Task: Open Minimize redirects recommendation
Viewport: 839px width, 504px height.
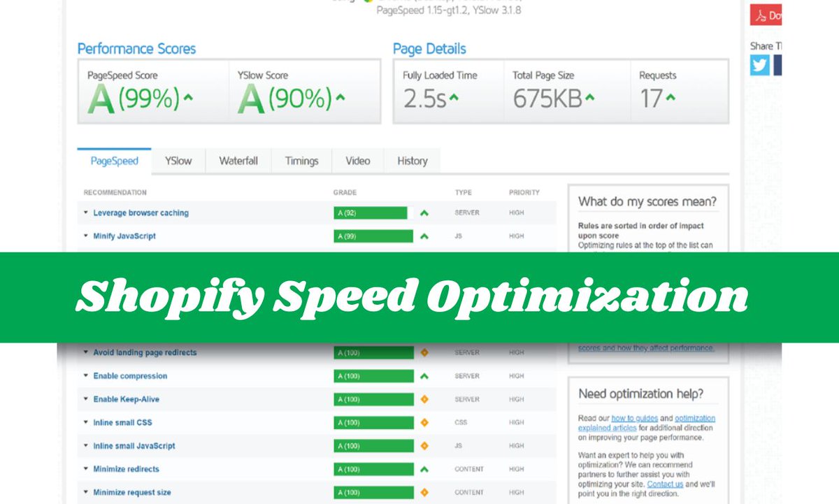Action: pos(126,469)
